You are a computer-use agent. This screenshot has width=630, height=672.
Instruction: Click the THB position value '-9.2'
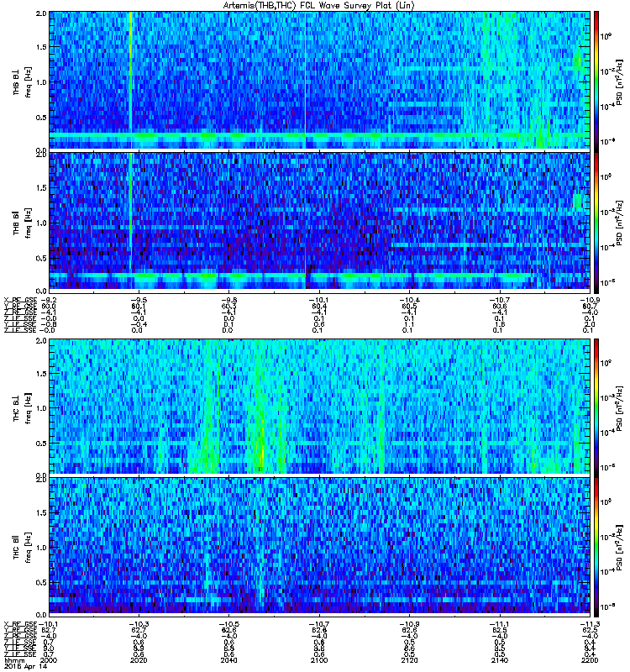(x=48, y=300)
